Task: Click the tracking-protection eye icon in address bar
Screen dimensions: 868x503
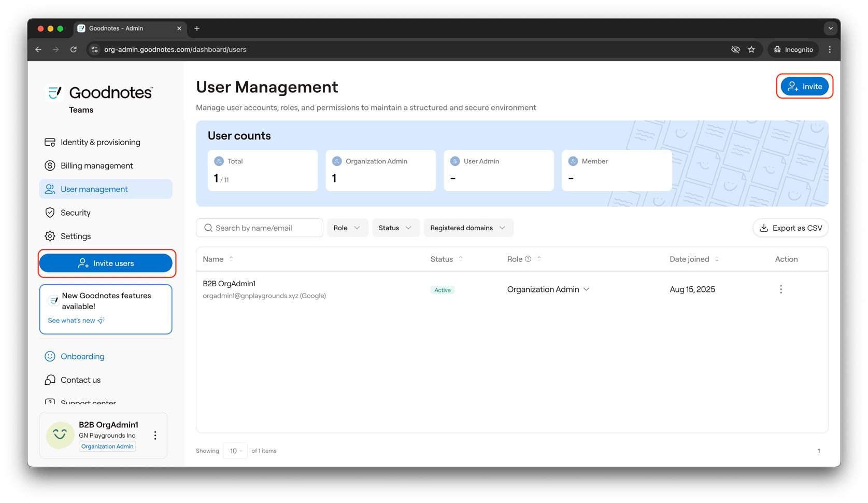Action: (735, 50)
